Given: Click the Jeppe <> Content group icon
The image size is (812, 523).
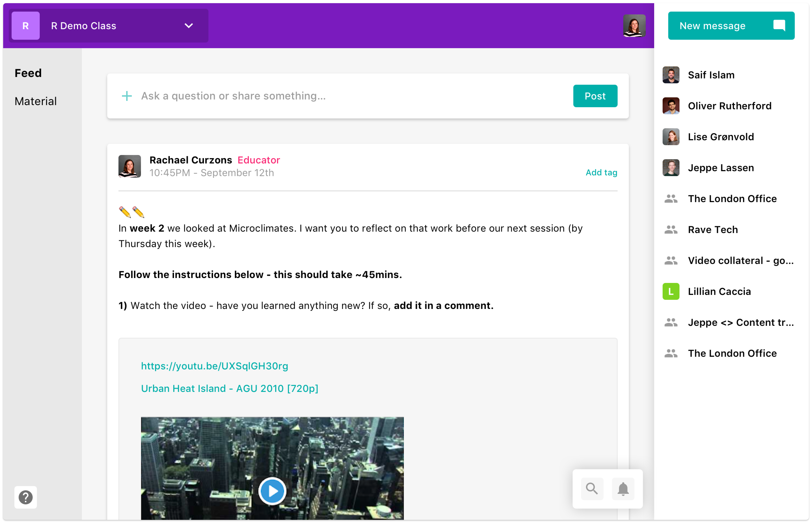Looking at the screenshot, I should 671,322.
